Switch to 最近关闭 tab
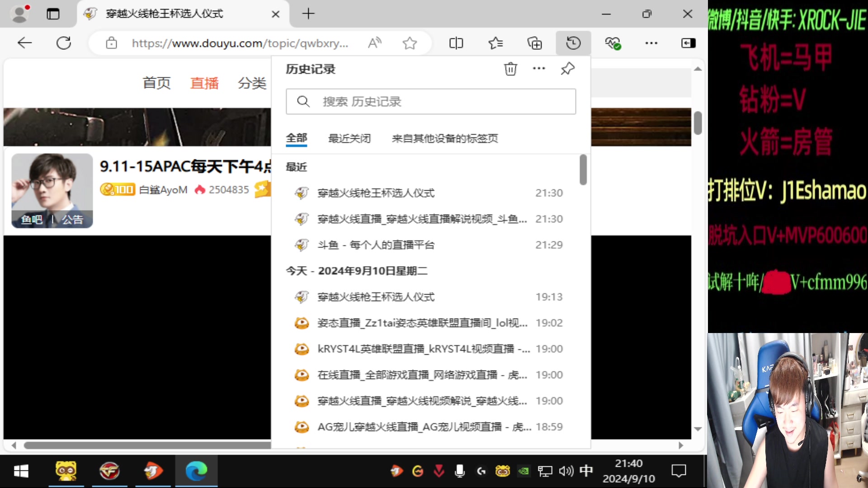The width and height of the screenshot is (868, 488). [349, 138]
